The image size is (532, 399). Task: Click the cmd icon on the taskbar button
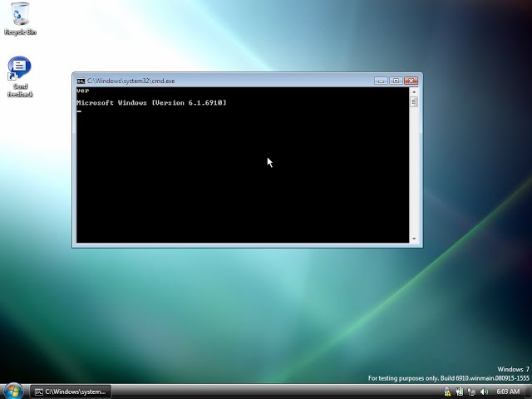39,392
